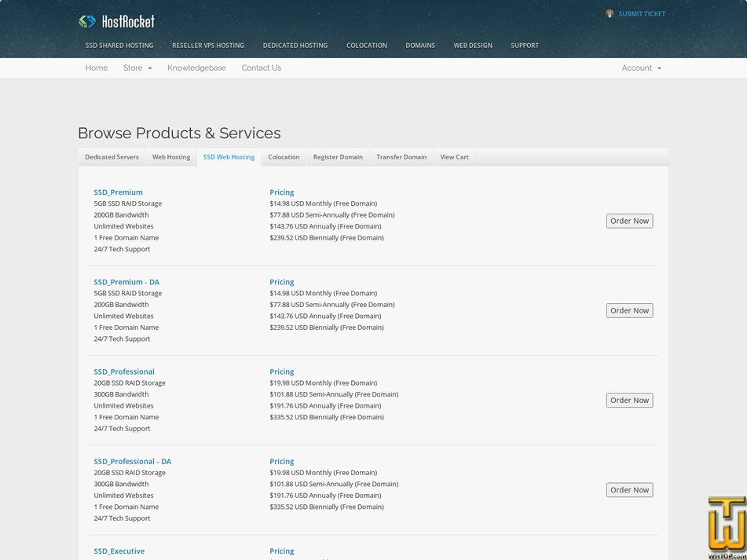Open the Colocation item in the top navigation
Screen dimensions: 747x560
click(367, 46)
